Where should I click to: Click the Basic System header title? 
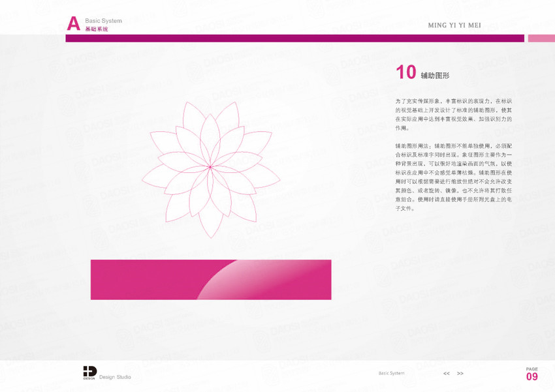tap(103, 22)
